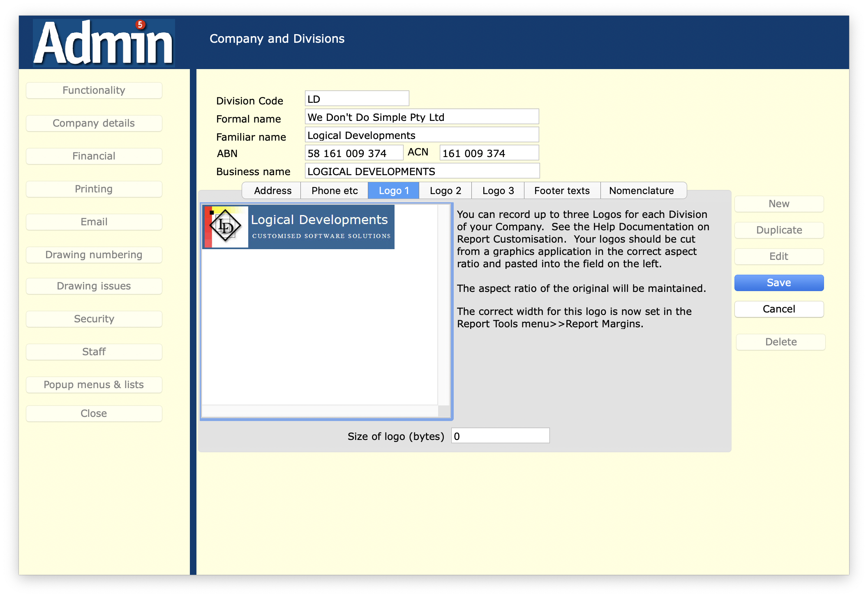868x597 pixels.
Task: Click the Formal name input field
Action: (422, 117)
